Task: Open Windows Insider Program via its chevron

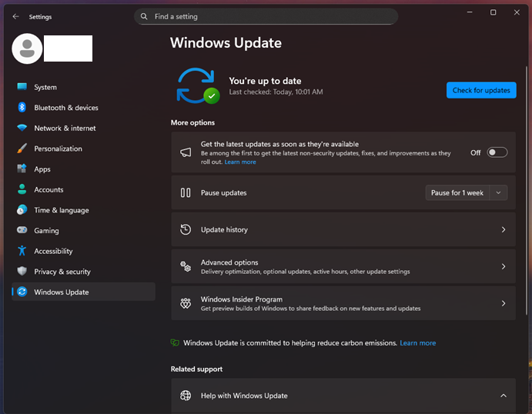Action: pos(504,303)
